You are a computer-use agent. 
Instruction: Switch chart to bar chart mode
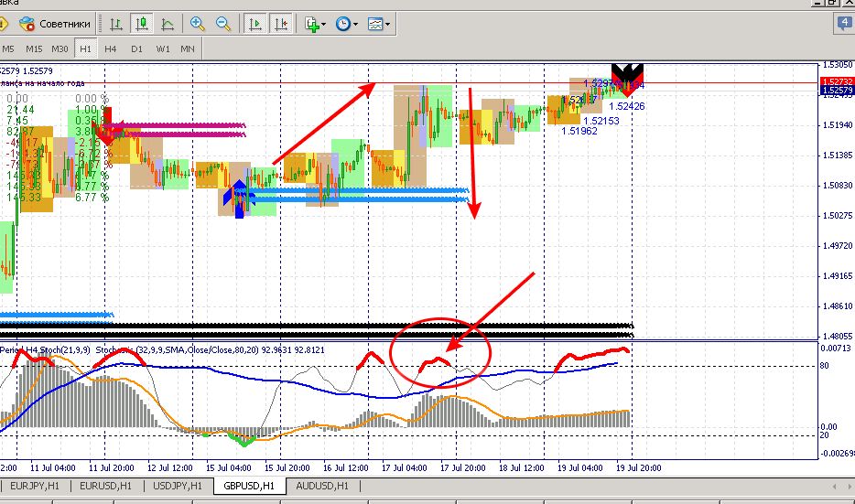(115, 24)
